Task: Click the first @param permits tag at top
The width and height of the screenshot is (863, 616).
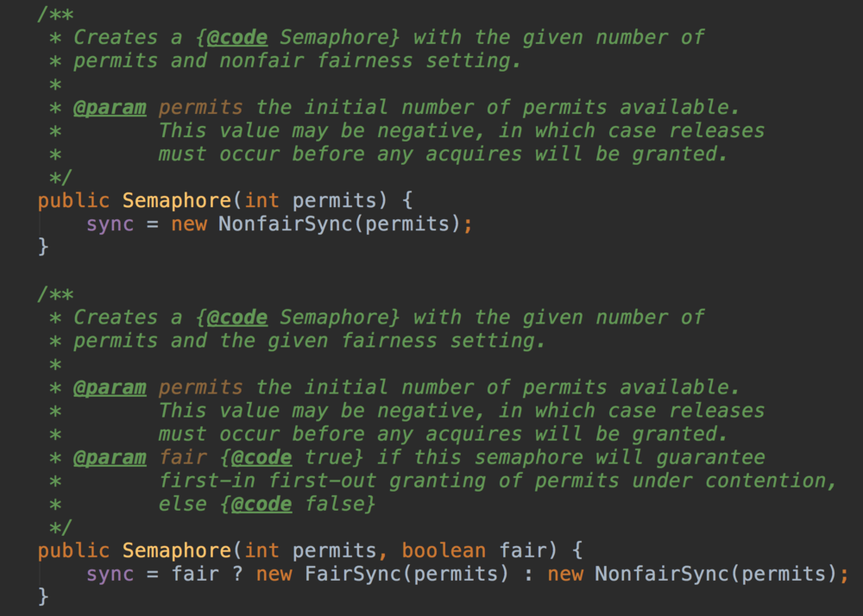Action: (x=110, y=107)
